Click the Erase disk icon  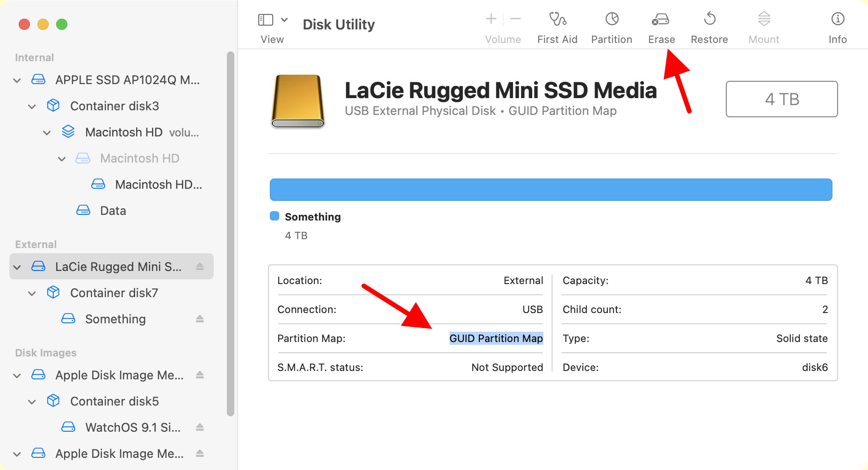[x=660, y=19]
